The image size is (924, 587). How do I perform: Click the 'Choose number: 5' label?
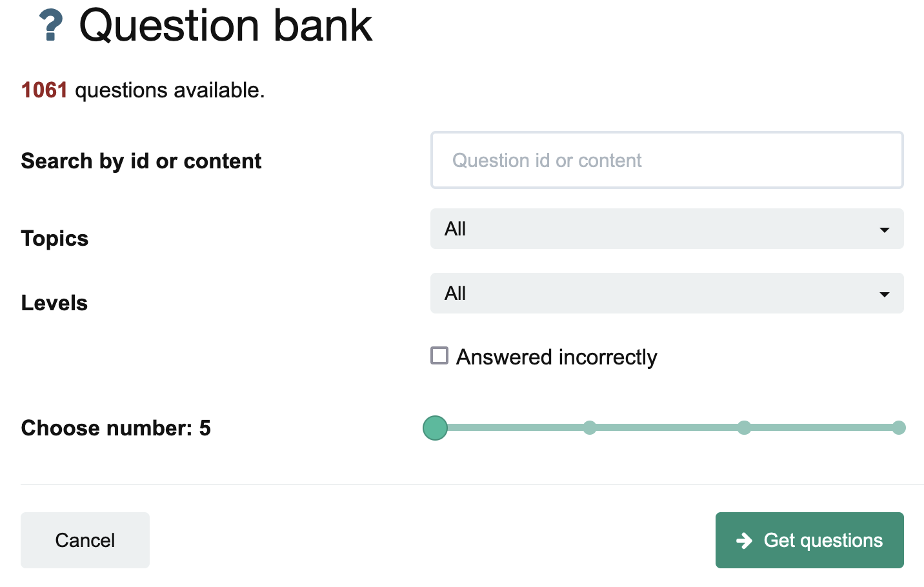pyautogui.click(x=116, y=428)
